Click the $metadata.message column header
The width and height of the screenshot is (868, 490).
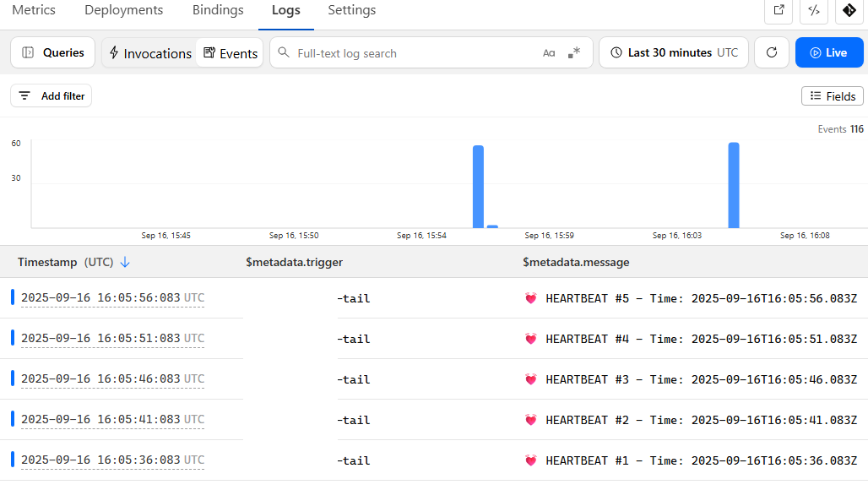tap(576, 262)
